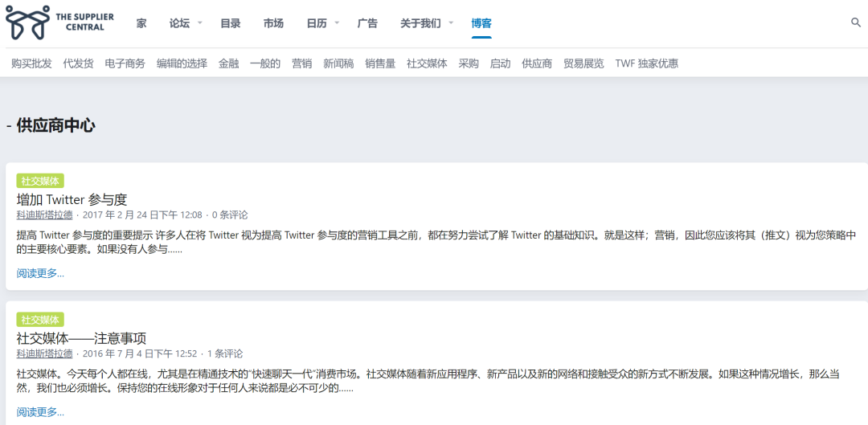Open 广告 in main navigation

click(367, 23)
